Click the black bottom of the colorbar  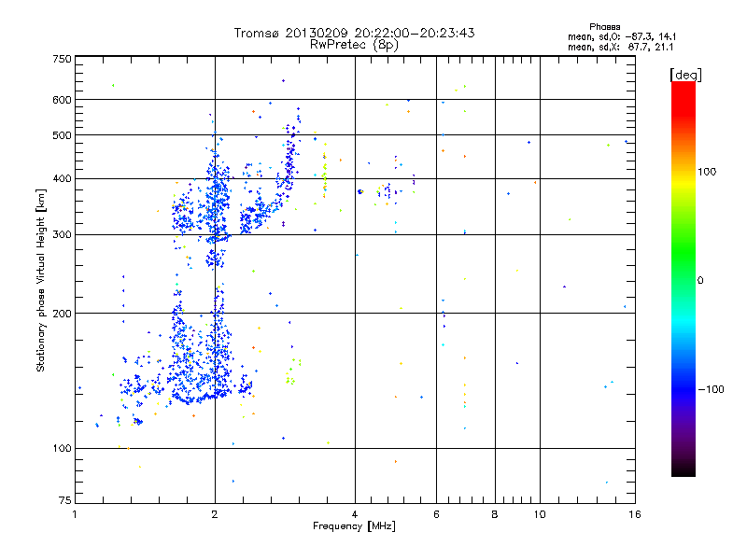(x=684, y=469)
